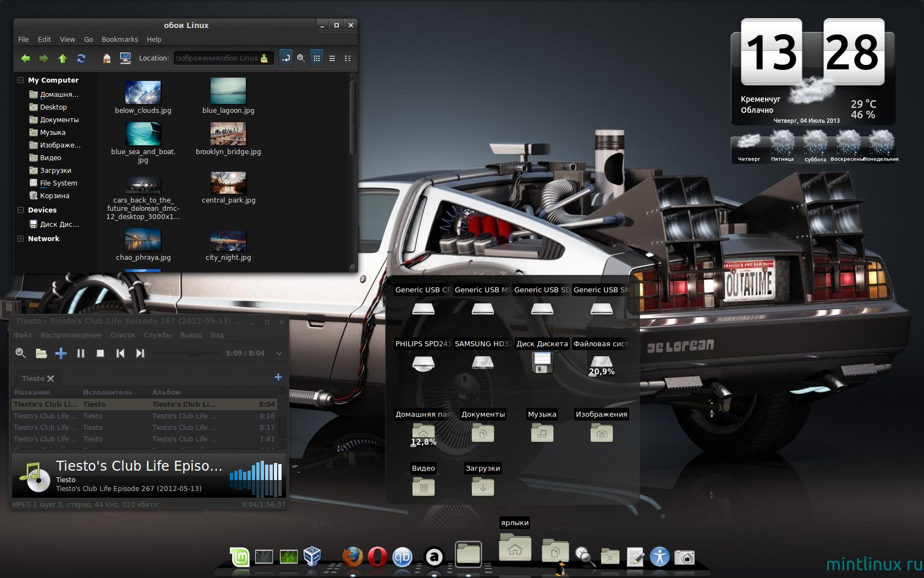This screenshot has height=578, width=924.
Task: Open the dropdown chevron beside the time display
Action: tap(279, 353)
